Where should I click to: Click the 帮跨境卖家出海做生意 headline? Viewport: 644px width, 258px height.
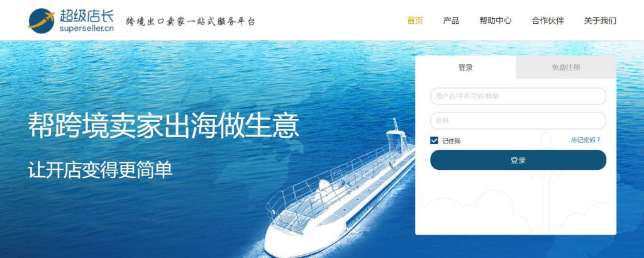coord(164,126)
